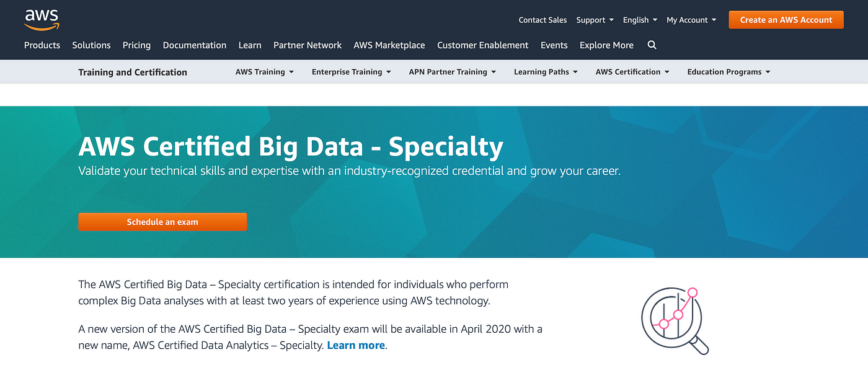Click the Big Data analytics illustration

pyautogui.click(x=675, y=320)
